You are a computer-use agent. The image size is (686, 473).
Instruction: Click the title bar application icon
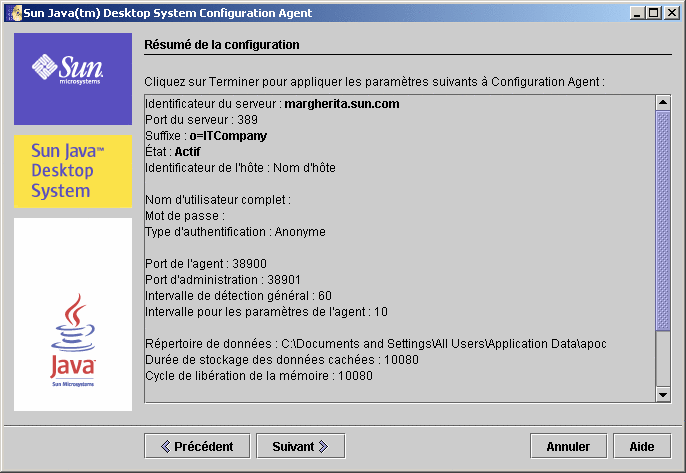click(14, 13)
